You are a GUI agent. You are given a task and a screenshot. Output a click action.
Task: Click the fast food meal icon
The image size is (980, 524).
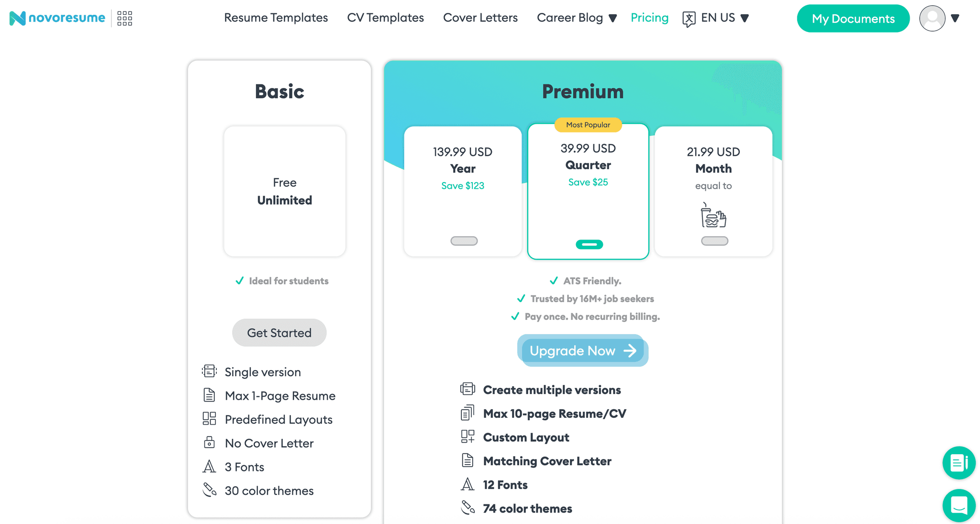point(713,215)
